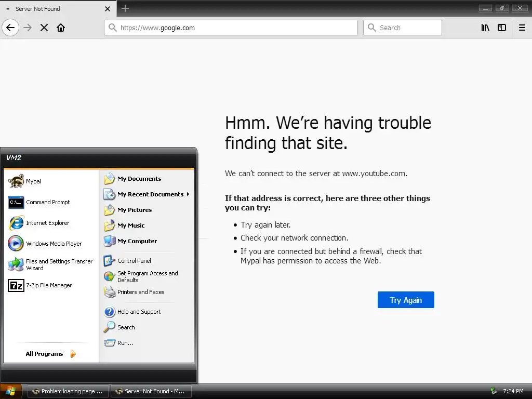The height and width of the screenshot is (399, 532).
Task: Click the 'Hmm. We're having trouble' heading
Action: (x=328, y=133)
